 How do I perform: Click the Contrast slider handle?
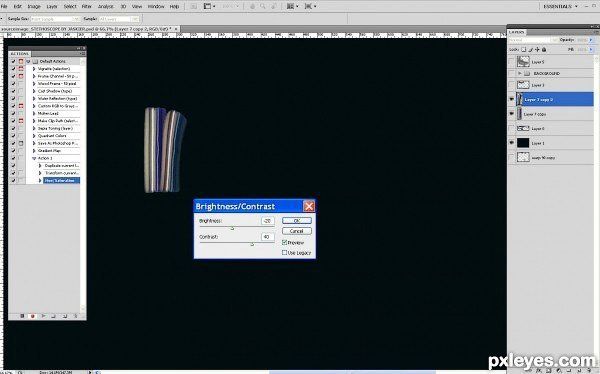tap(252, 244)
